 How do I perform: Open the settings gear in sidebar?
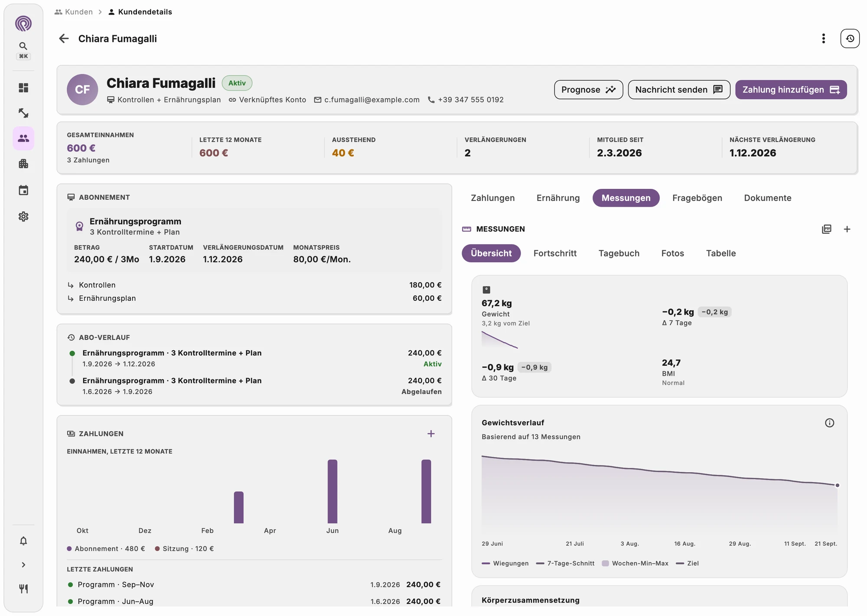23,217
